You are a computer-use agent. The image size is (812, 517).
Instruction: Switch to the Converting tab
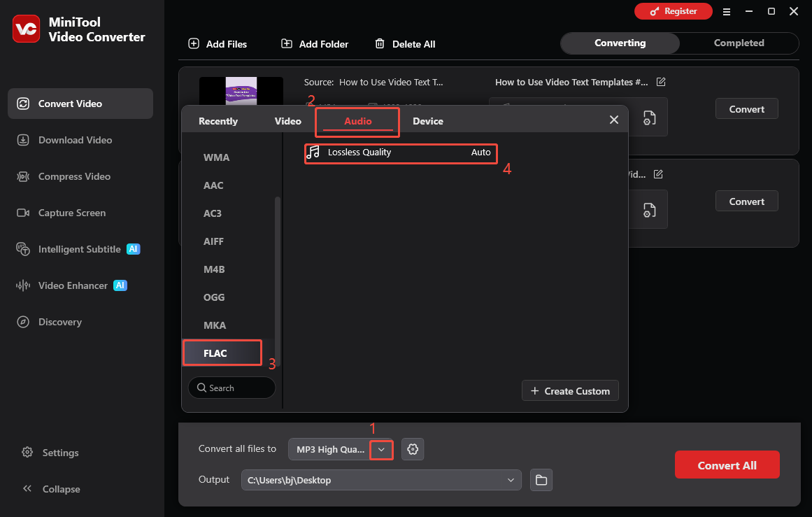(620, 43)
